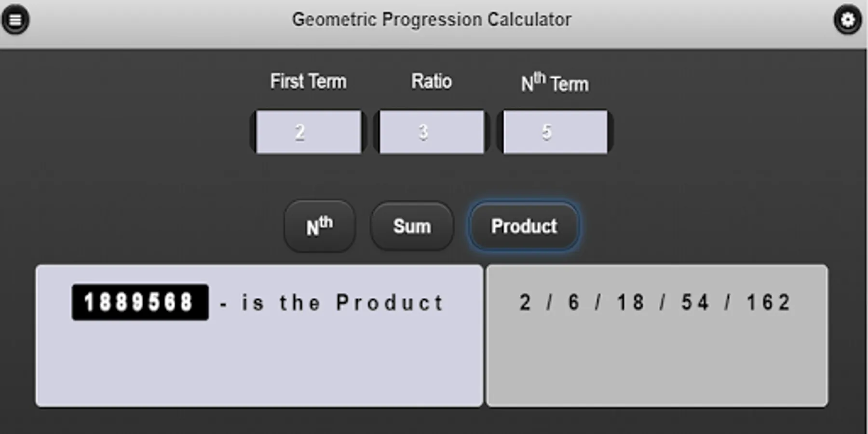Click the Nth Term input field
Screen dimensions: 868x434
coord(555,132)
